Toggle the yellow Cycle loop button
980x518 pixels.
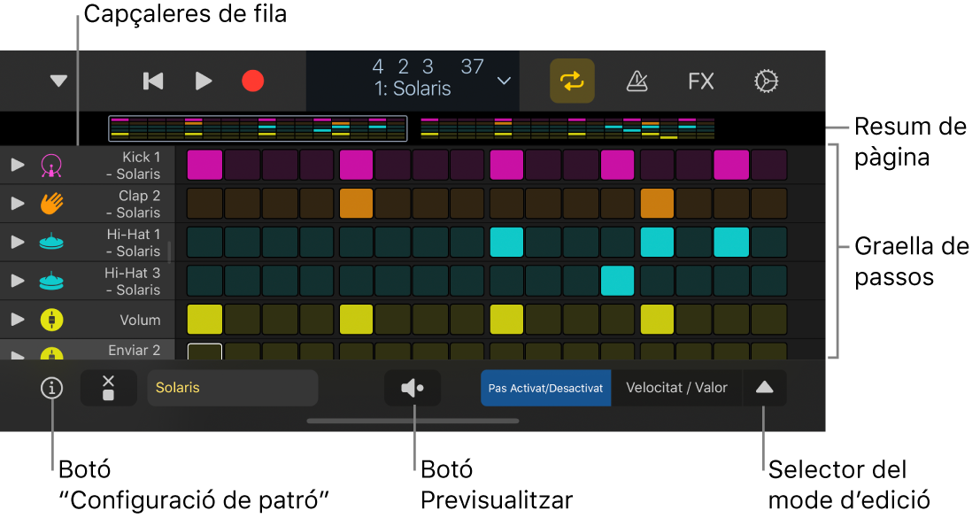click(572, 81)
